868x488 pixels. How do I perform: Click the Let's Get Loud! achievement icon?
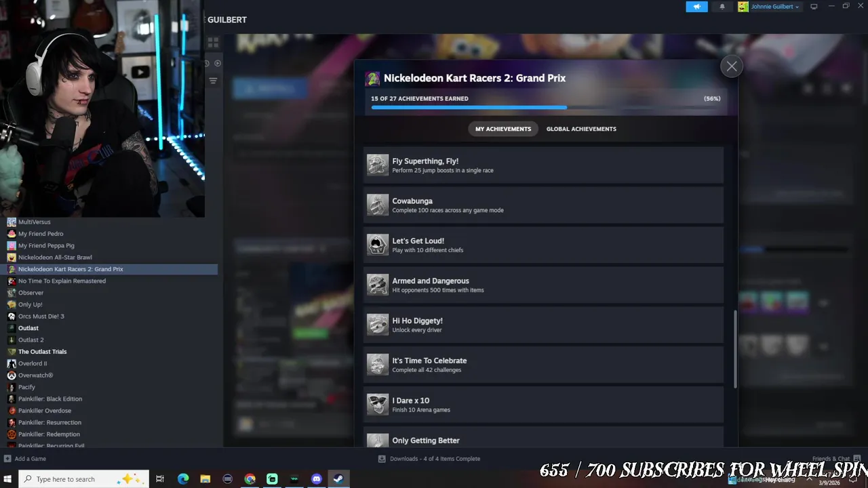pos(378,245)
